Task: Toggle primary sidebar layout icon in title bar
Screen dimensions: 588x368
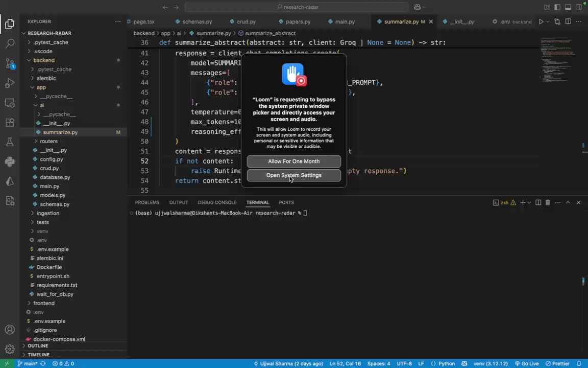Action: point(557,7)
